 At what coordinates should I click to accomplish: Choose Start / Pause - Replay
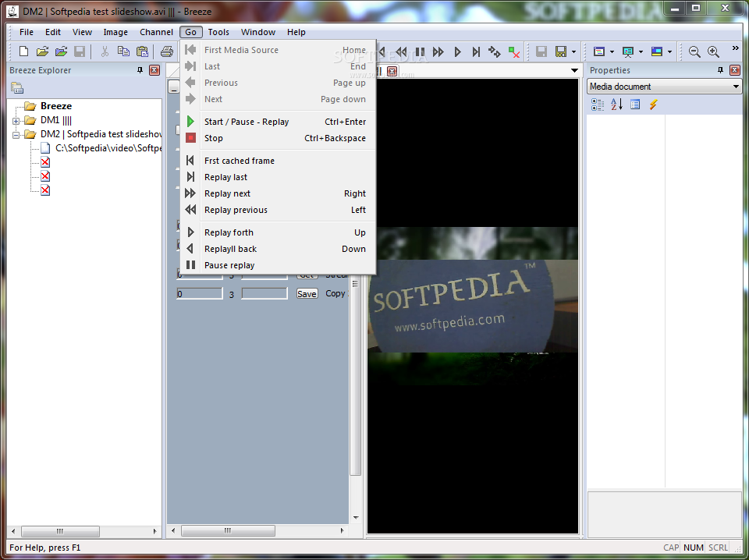[x=278, y=122]
